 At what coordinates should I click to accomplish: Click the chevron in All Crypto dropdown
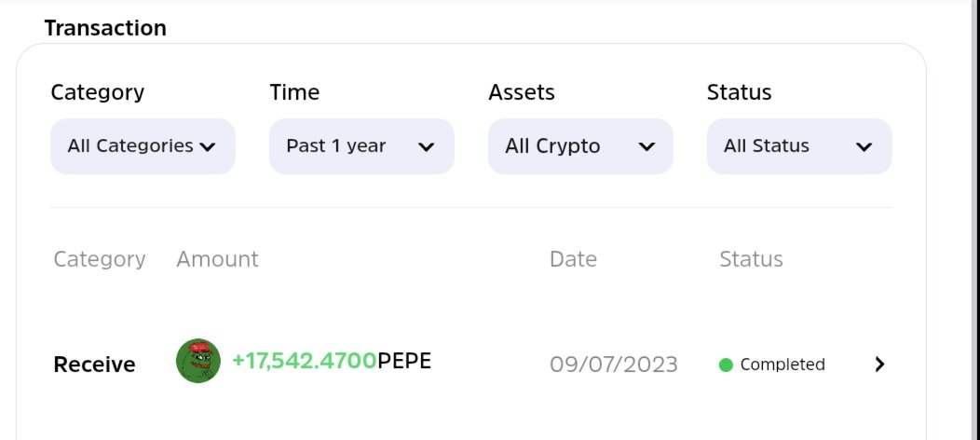pyautogui.click(x=647, y=147)
